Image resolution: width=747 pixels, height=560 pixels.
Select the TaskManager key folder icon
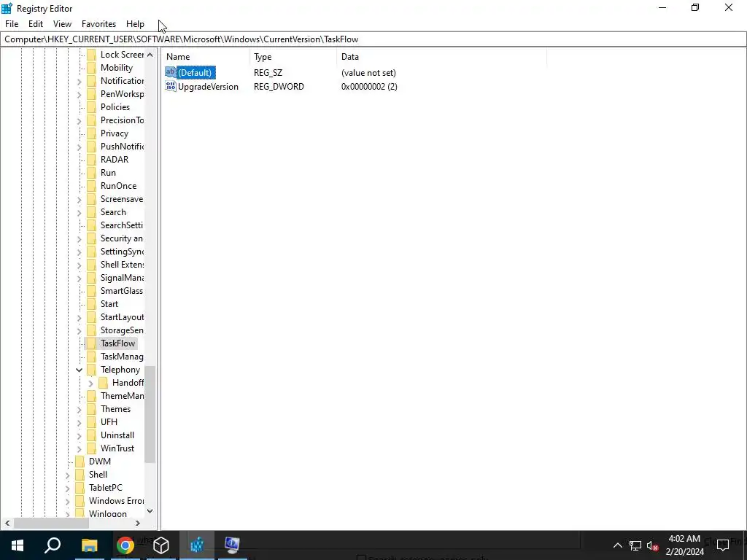[91, 357]
